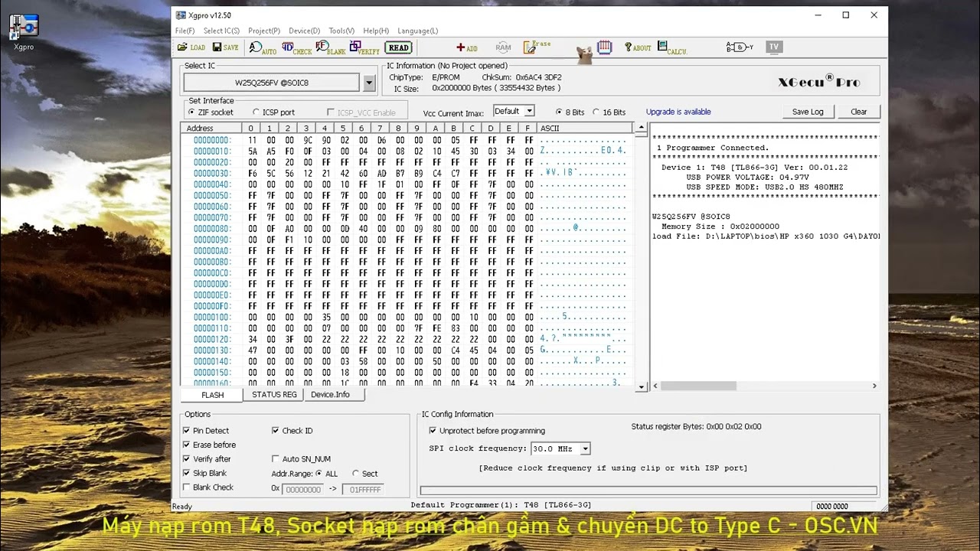Image resolution: width=980 pixels, height=551 pixels.
Task: Click the VERIFY toolbar icon
Action: 364,47
